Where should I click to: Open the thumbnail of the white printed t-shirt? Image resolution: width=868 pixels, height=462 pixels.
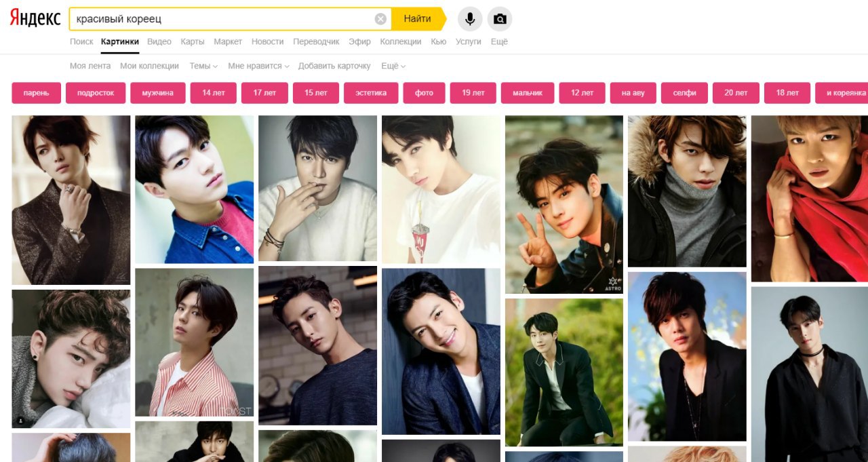[441, 189]
